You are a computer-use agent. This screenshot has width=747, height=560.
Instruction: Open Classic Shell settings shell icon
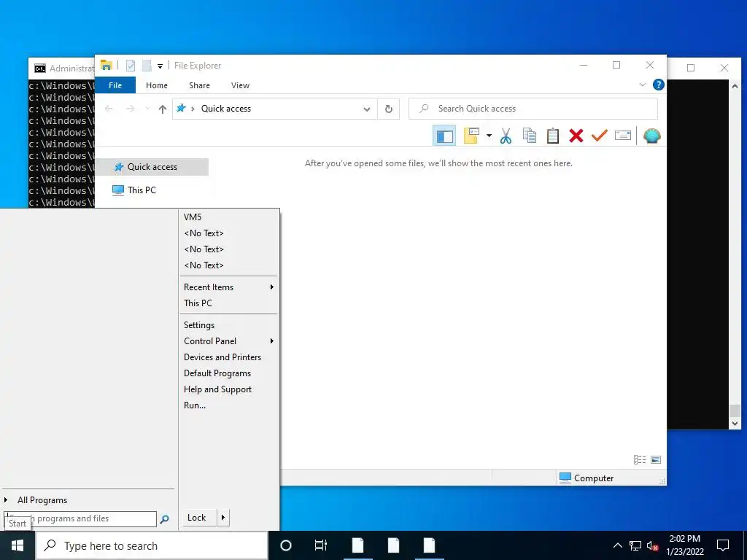point(651,136)
